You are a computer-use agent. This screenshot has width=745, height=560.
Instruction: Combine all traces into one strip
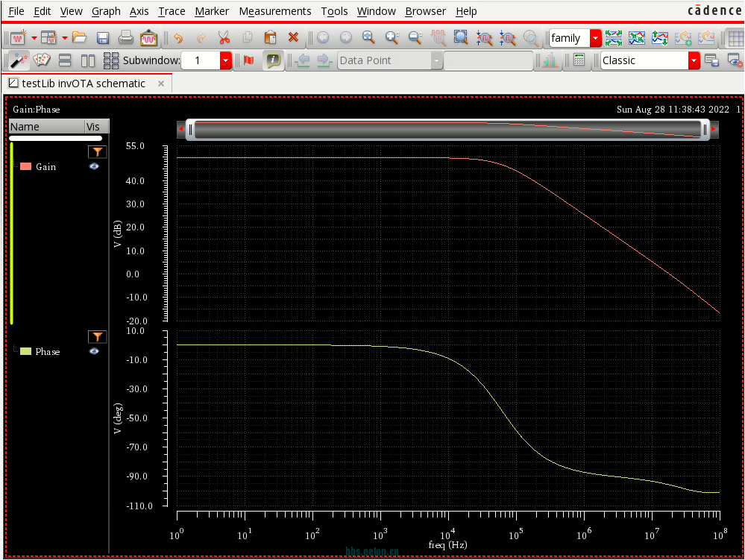(637, 37)
